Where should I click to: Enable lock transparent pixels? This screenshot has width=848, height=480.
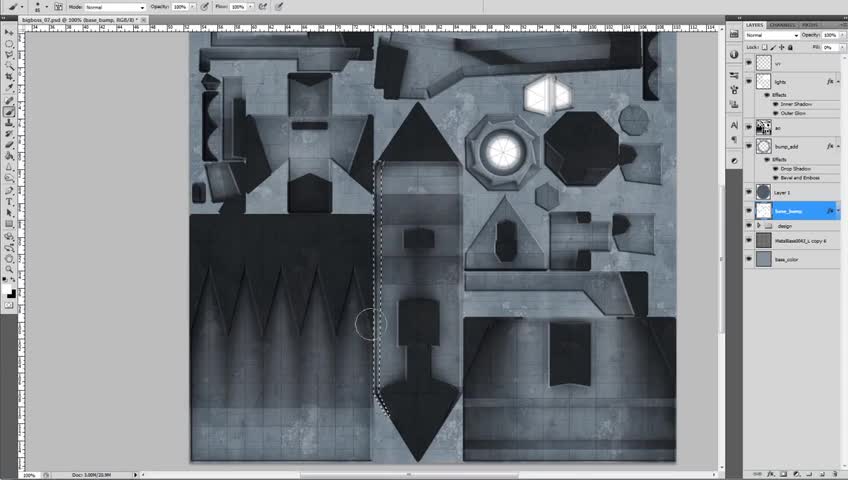pos(765,48)
